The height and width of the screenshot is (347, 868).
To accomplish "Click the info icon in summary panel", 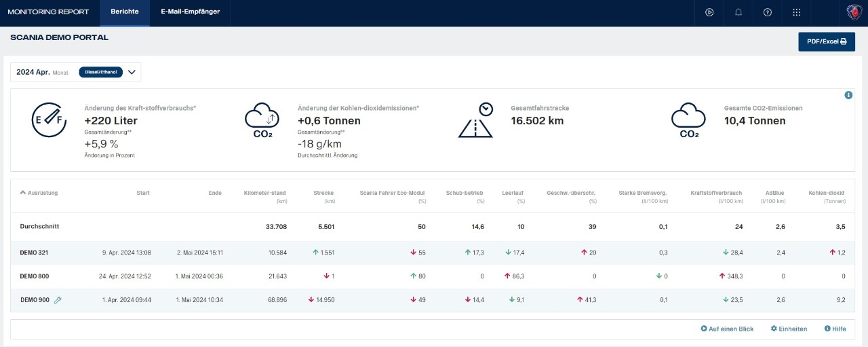I will point(848,95).
